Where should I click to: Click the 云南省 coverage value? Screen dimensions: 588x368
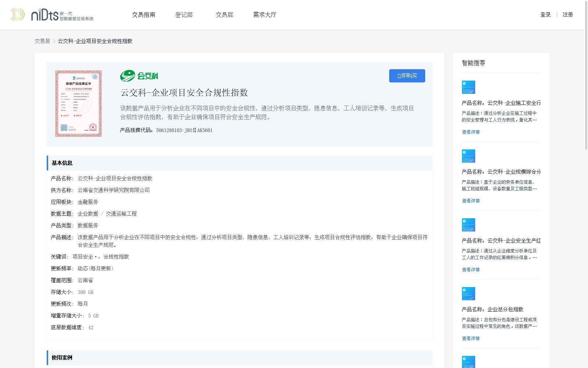coord(85,280)
